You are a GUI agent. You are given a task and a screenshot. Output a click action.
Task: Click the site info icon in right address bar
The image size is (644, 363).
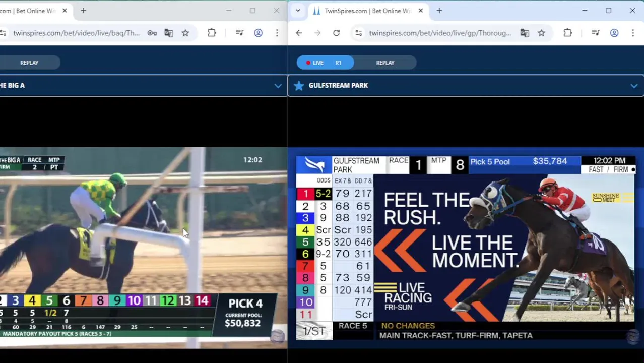(x=358, y=33)
